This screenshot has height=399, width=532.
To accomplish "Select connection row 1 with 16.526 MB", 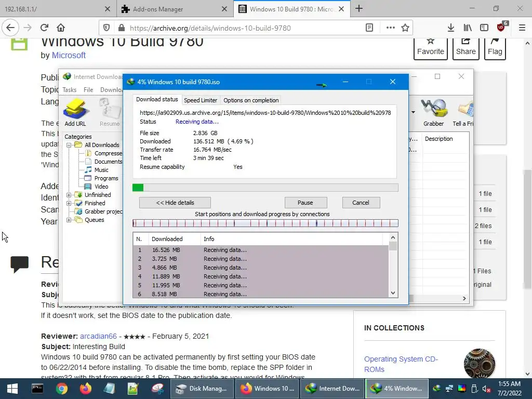I will coord(261,250).
